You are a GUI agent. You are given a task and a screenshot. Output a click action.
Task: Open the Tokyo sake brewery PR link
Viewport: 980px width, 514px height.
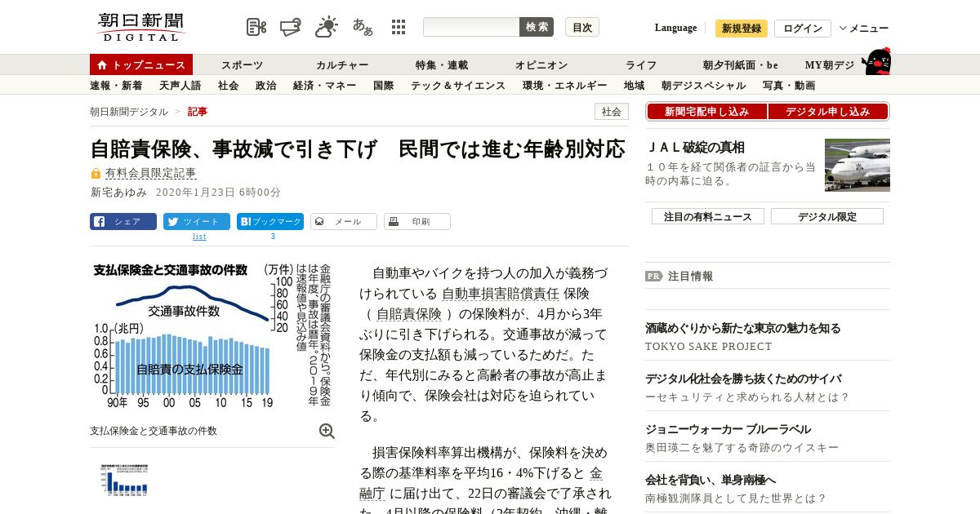click(743, 328)
